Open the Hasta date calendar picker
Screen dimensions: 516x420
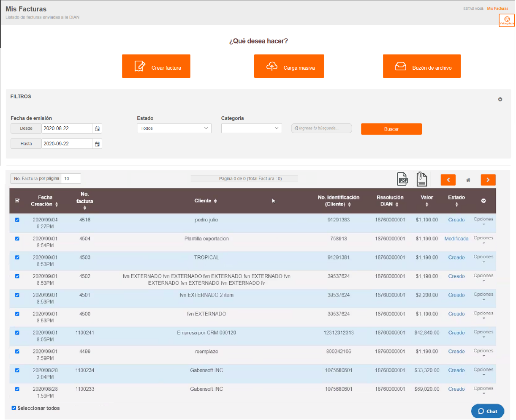(97, 144)
